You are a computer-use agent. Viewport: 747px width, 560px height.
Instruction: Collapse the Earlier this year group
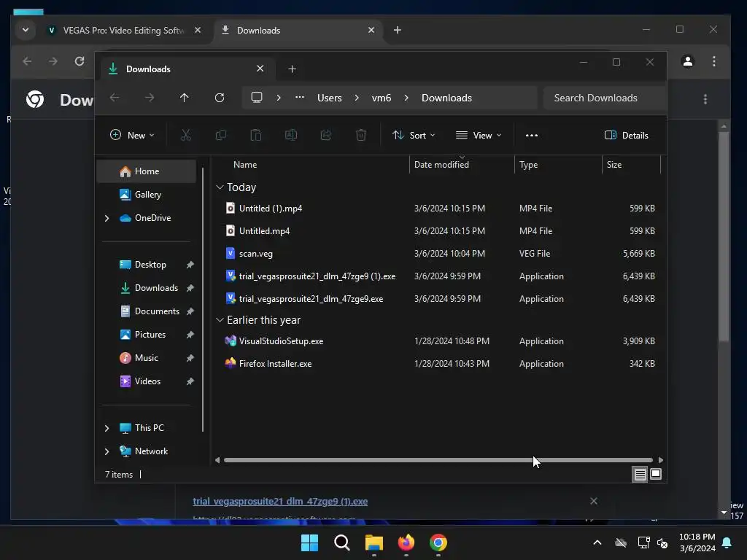click(x=220, y=320)
